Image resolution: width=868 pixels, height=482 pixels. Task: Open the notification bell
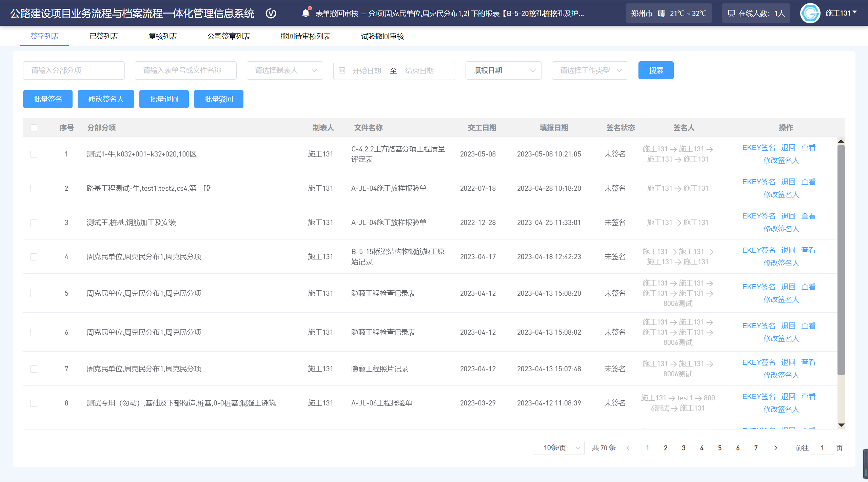pos(306,13)
